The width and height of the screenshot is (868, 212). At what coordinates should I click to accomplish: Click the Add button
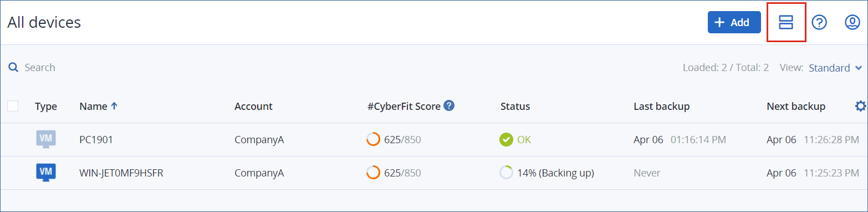pyautogui.click(x=734, y=22)
